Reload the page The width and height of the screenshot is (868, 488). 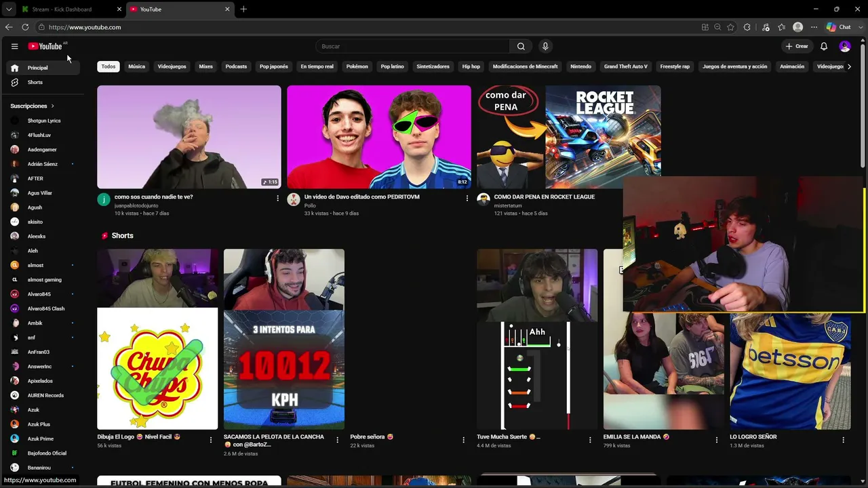pos(25,27)
